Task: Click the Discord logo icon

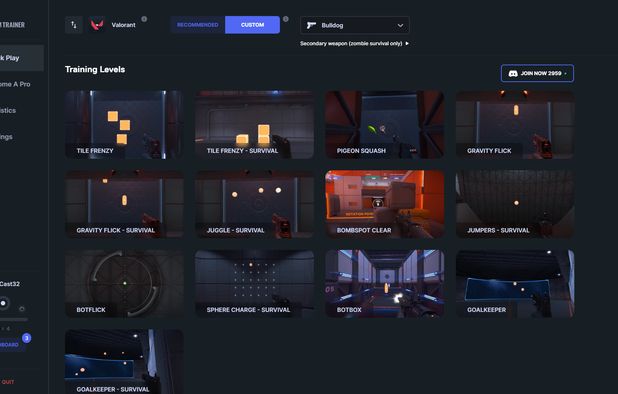Action: (x=513, y=73)
